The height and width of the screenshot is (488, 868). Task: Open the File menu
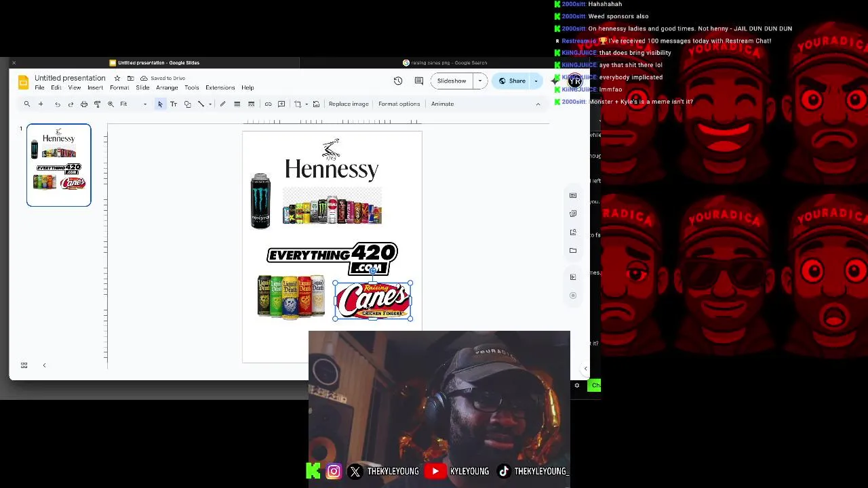tap(39, 87)
